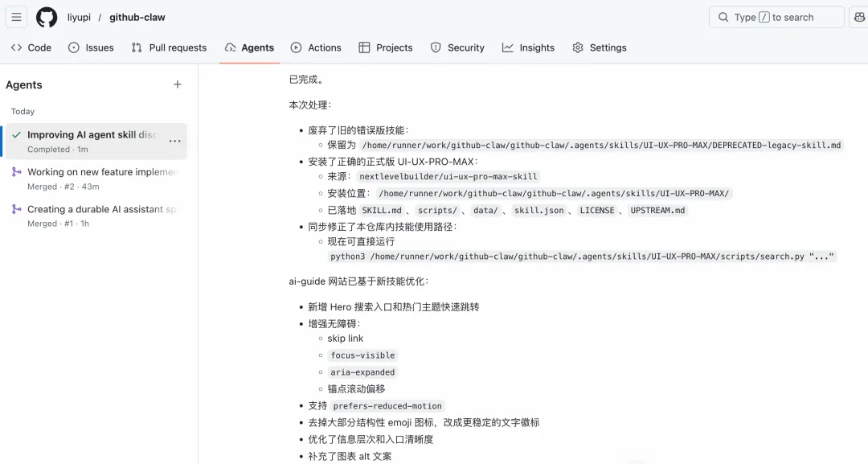Viewport: 868px width, 464px height.
Task: Open repository Settings tab
Action: tap(599, 47)
